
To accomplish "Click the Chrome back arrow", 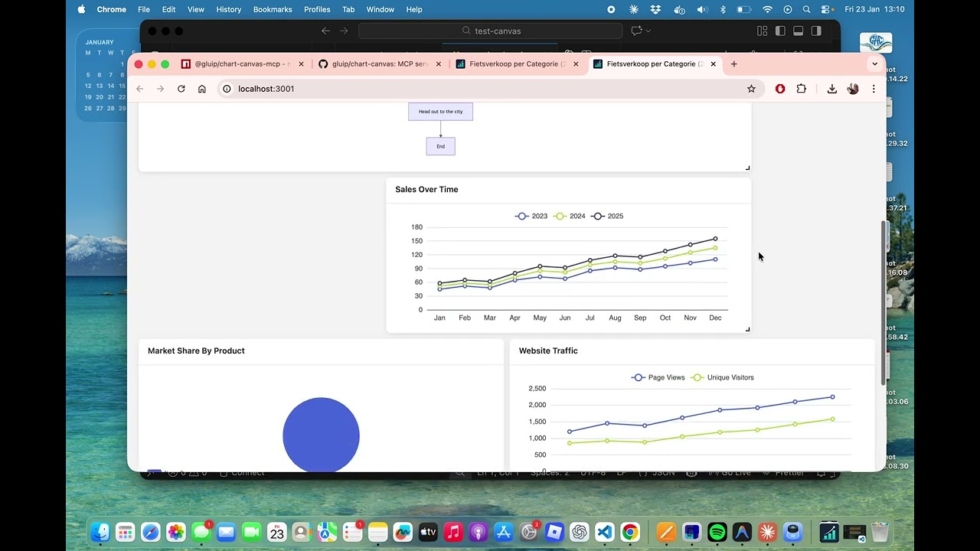I will click(x=140, y=89).
